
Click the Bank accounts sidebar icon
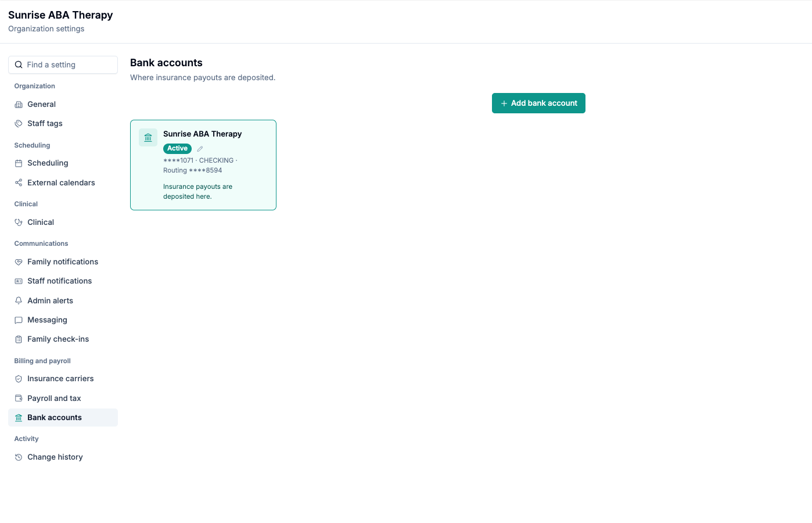(19, 418)
